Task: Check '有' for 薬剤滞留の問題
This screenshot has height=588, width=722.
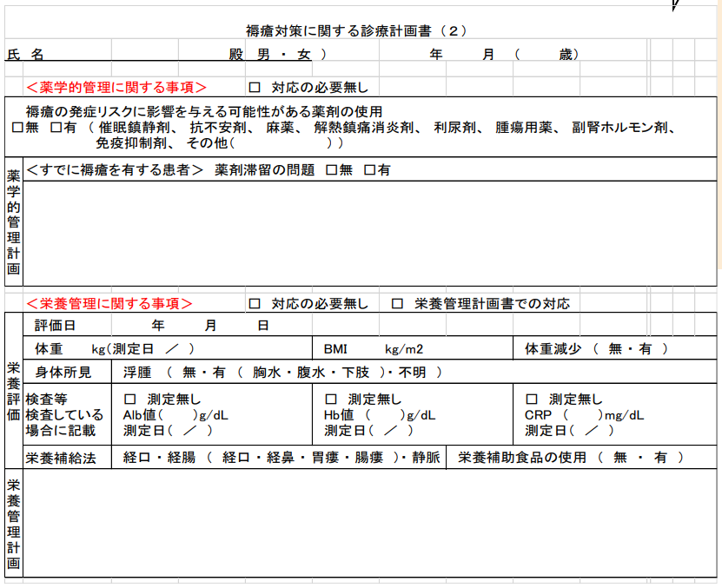Action: pyautogui.click(x=369, y=170)
